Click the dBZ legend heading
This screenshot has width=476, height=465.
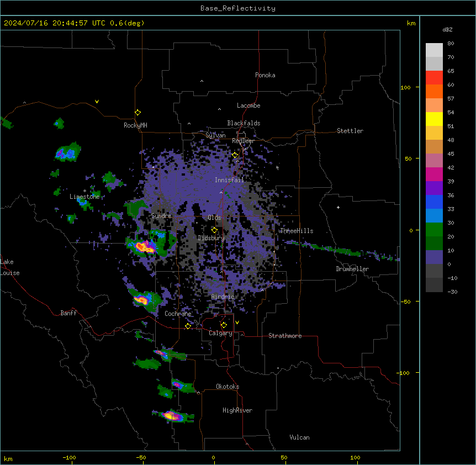tap(447, 30)
